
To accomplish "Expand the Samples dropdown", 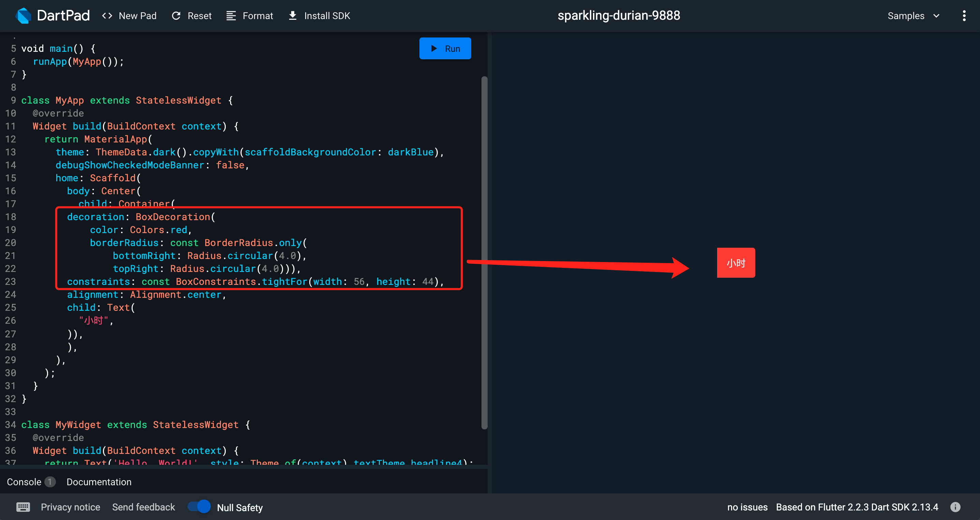I will click(x=914, y=16).
